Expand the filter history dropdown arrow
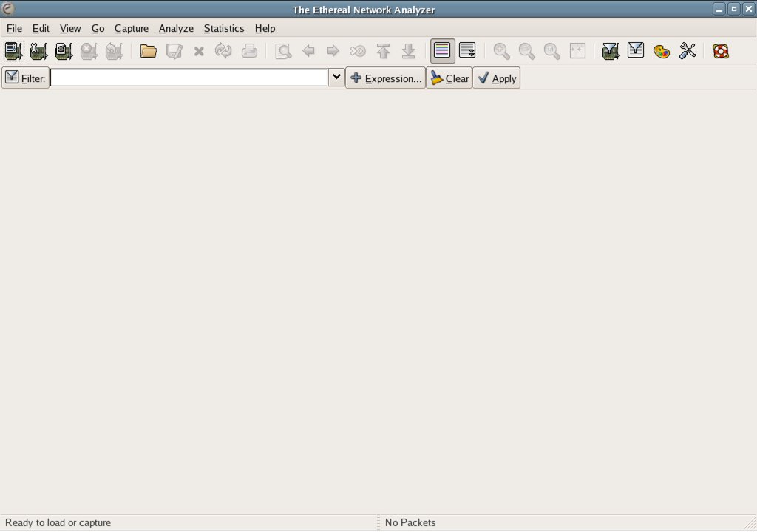 (336, 78)
